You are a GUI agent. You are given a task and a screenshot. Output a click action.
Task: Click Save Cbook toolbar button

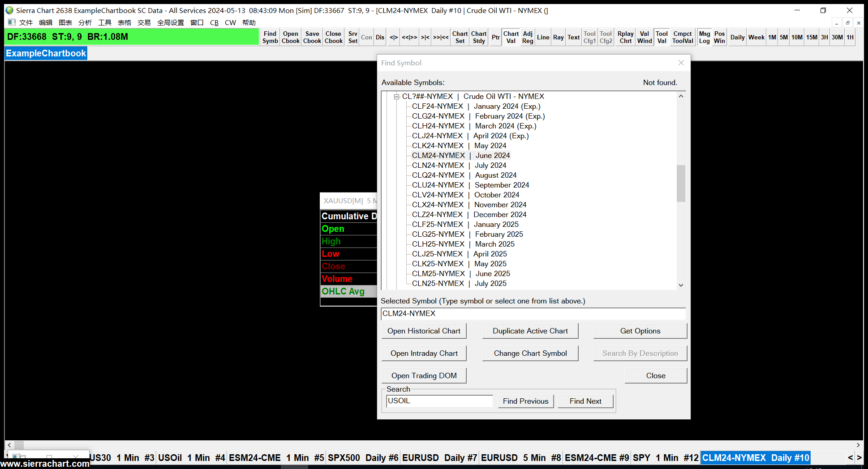point(312,37)
